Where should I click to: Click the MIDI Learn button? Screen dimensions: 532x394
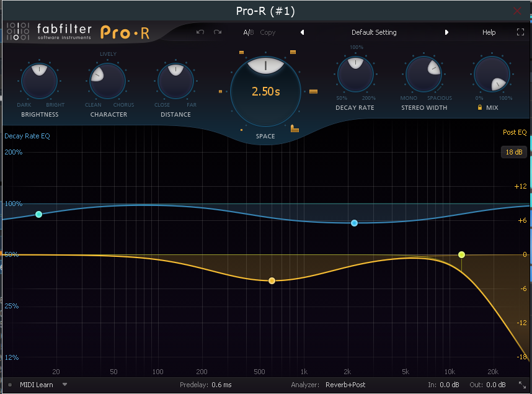tap(37, 385)
